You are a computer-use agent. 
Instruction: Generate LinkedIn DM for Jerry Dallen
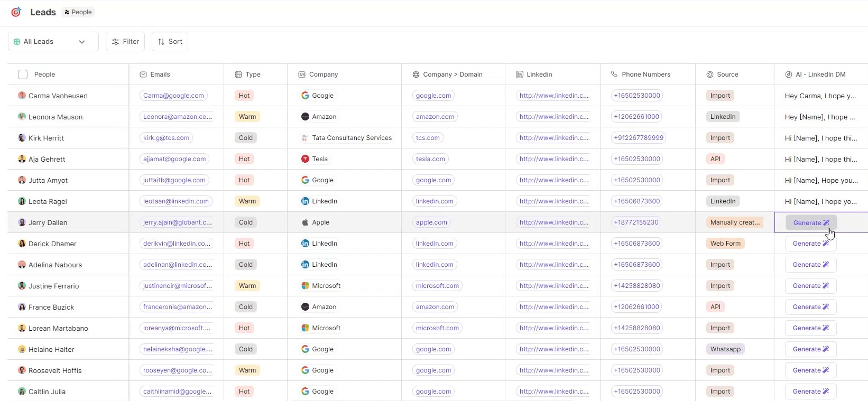point(810,223)
